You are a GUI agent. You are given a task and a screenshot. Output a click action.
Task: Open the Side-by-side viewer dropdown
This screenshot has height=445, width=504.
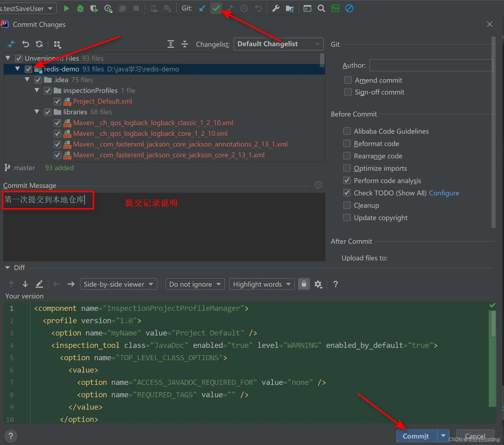[x=118, y=284]
